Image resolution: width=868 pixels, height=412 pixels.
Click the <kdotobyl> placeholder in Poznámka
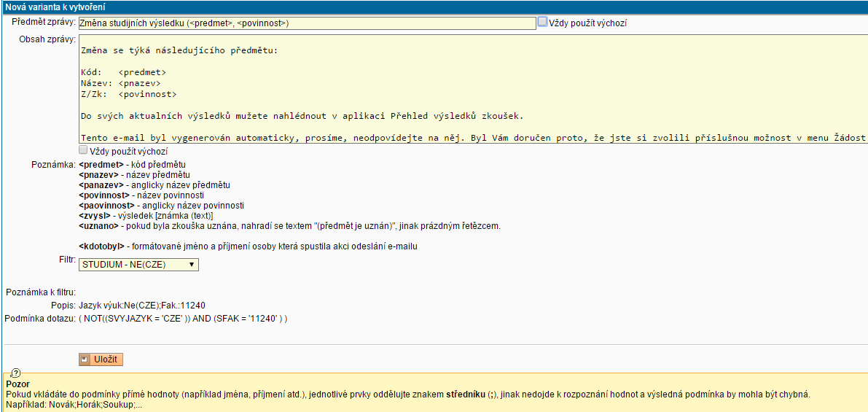click(x=103, y=246)
